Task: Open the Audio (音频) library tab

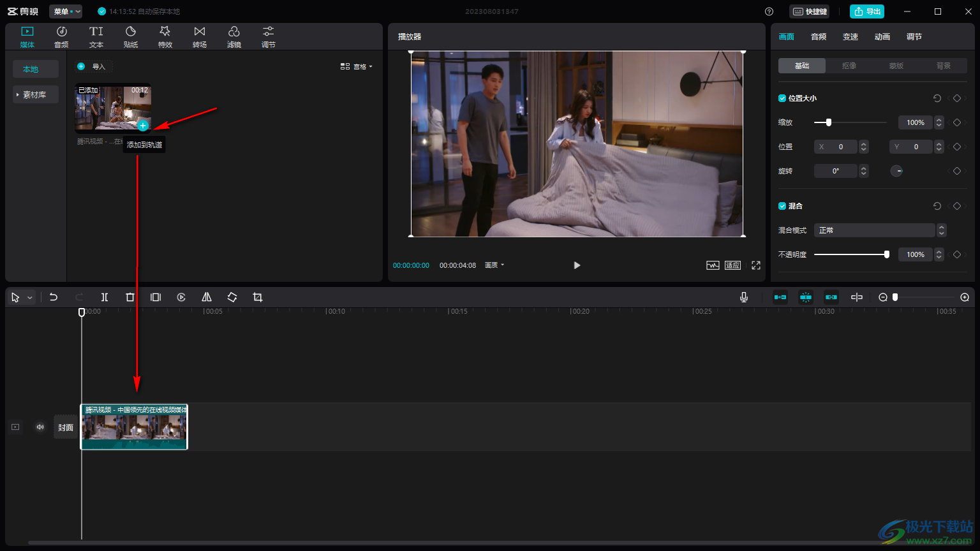Action: 61,37
